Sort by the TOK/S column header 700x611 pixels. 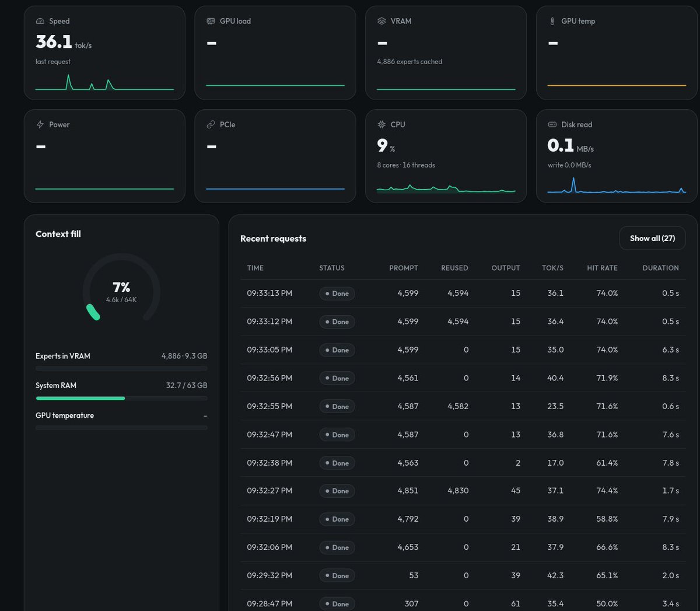pyautogui.click(x=552, y=268)
